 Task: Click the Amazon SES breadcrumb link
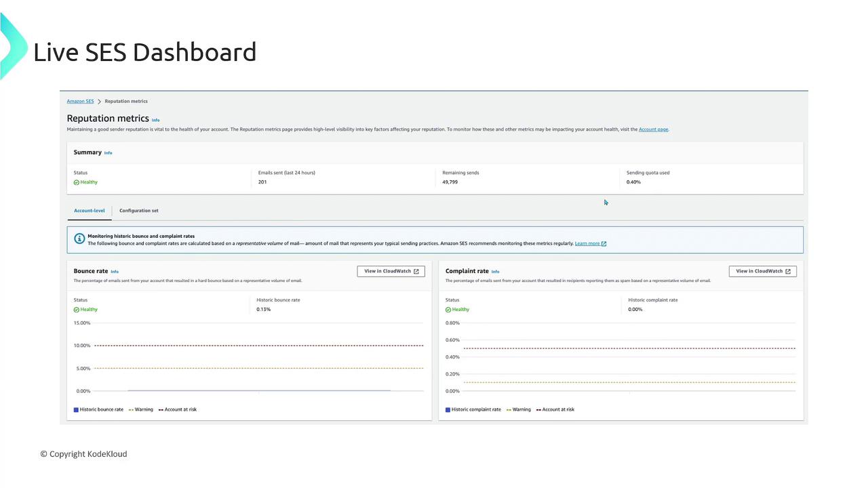[x=80, y=102]
